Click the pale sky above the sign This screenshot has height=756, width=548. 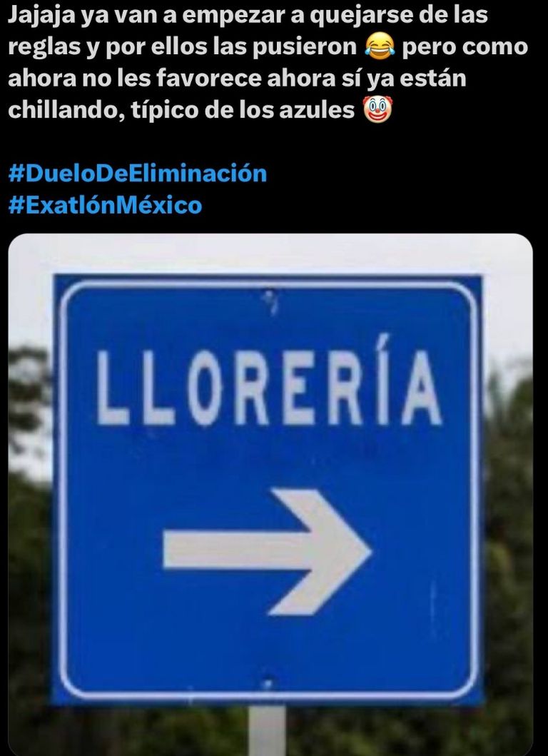tap(270, 253)
